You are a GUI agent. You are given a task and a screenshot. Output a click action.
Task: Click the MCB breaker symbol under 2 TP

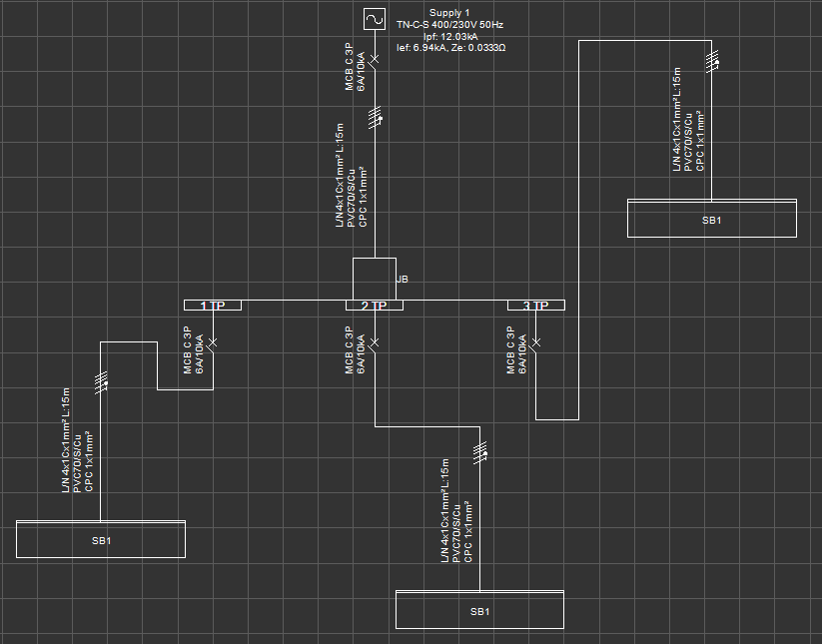(x=374, y=343)
